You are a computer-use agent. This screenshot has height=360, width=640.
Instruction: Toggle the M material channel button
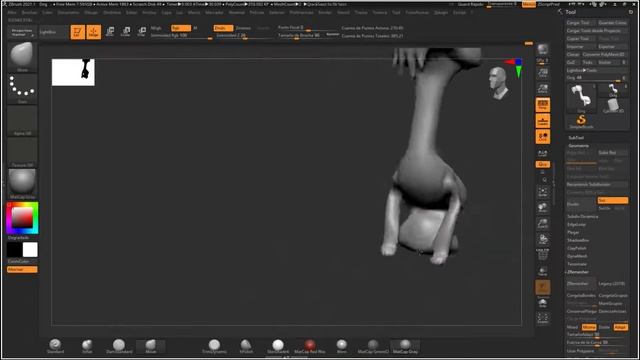click(195, 28)
